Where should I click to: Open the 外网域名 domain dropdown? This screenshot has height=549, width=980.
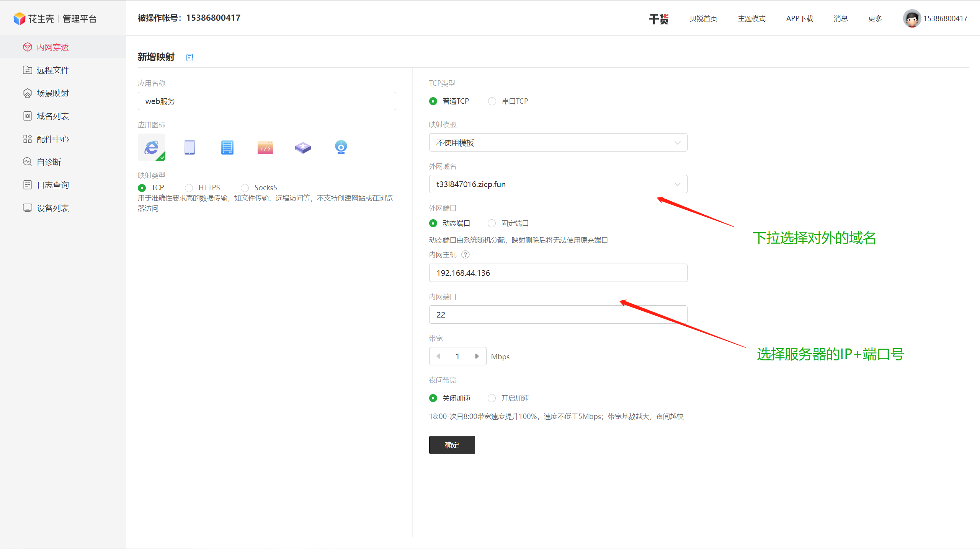(x=558, y=184)
